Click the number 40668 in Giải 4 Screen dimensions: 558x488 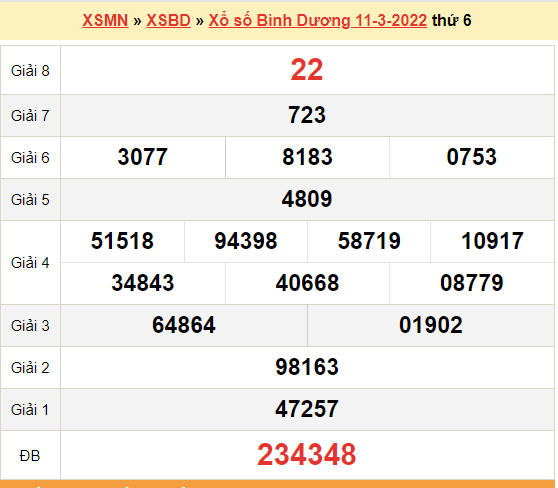coord(307,283)
